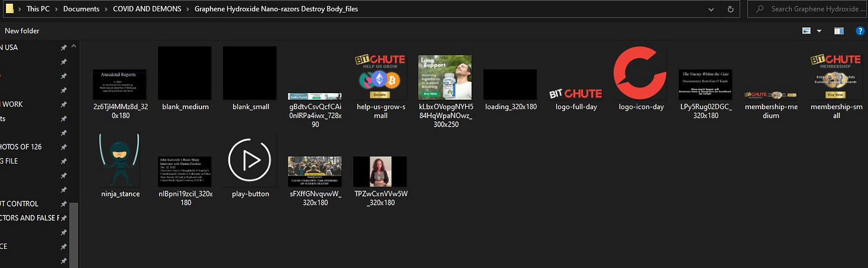Click the pin icon beside WORK
The height and width of the screenshot is (268, 868).
63,104
